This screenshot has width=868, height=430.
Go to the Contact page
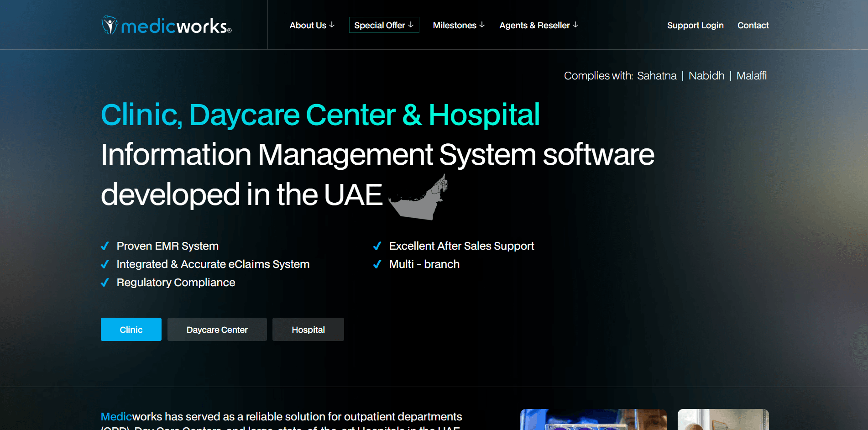point(753,25)
